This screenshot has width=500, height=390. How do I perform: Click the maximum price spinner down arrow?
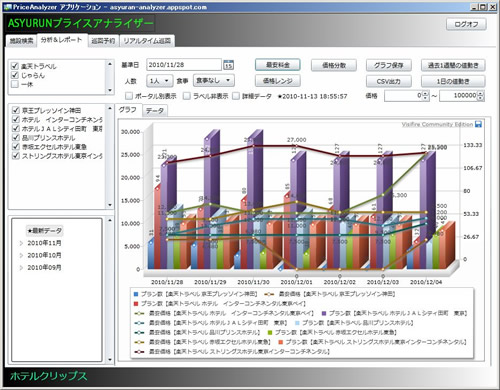pos(480,98)
